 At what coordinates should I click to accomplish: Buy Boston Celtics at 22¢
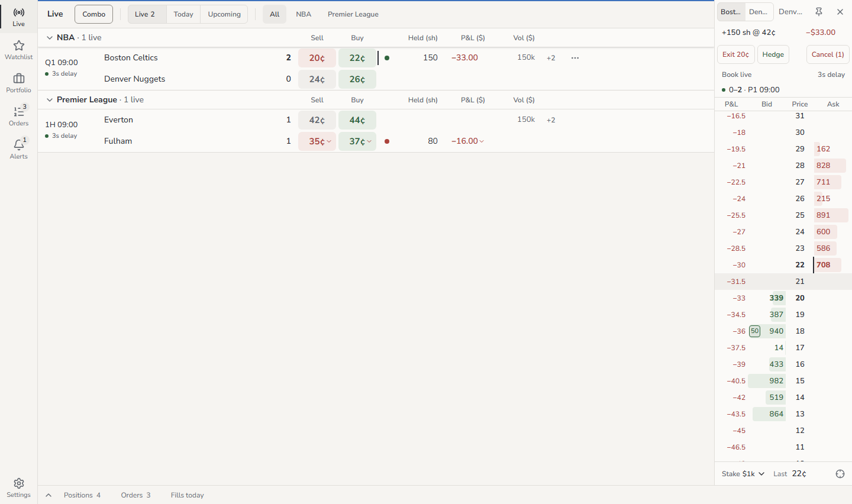point(357,58)
